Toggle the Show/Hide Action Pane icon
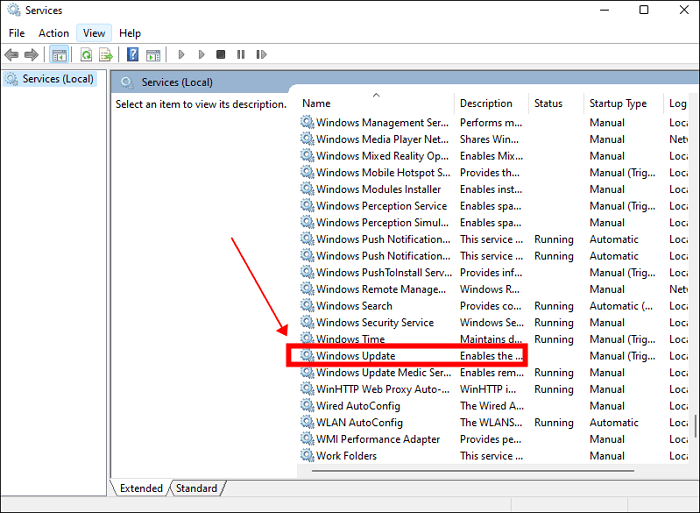 point(153,55)
